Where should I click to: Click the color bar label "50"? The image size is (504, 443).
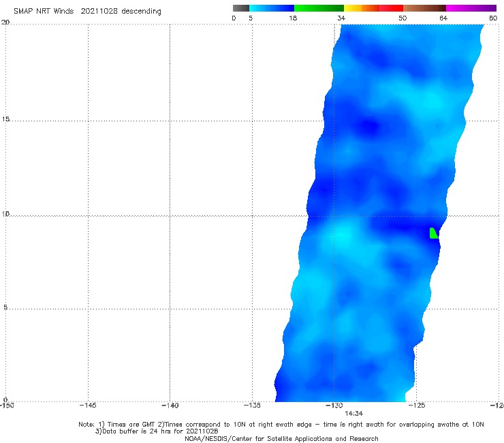(x=403, y=18)
